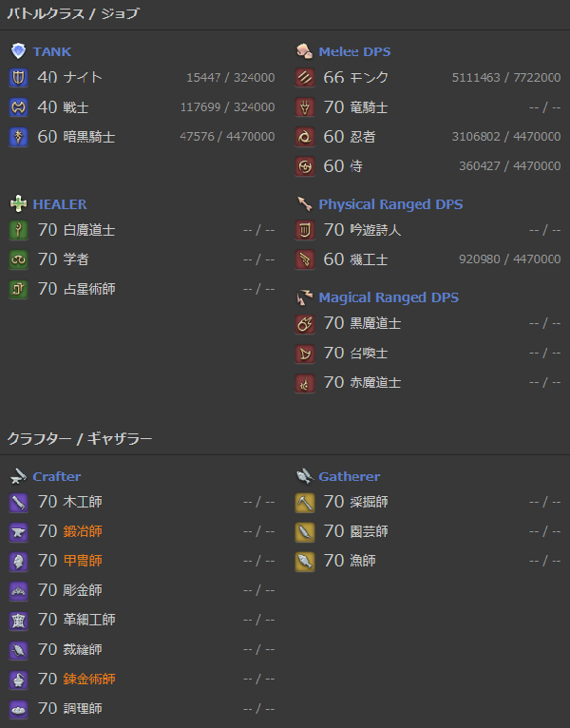
Task: Click the 占星術師 job name text
Action: (89, 289)
